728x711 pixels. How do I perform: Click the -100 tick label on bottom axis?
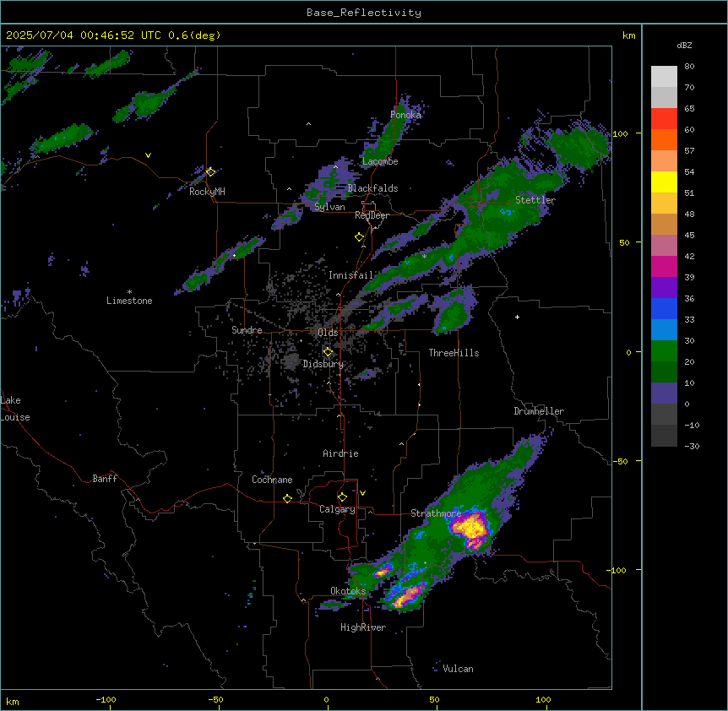106,699
